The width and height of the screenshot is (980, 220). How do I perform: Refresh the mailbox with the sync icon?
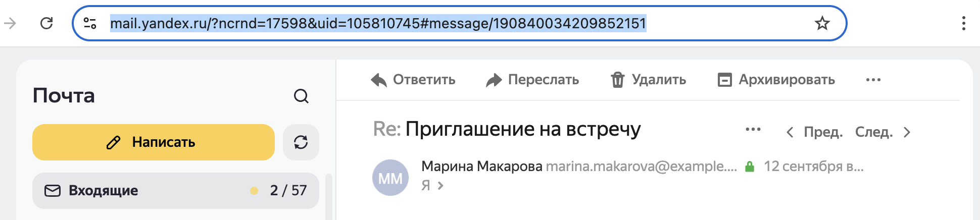[x=301, y=142]
